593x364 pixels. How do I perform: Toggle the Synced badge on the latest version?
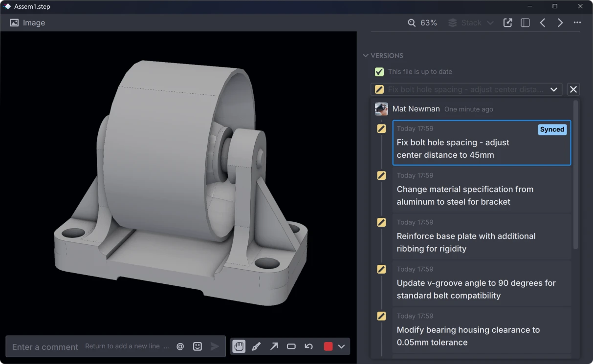tap(552, 129)
